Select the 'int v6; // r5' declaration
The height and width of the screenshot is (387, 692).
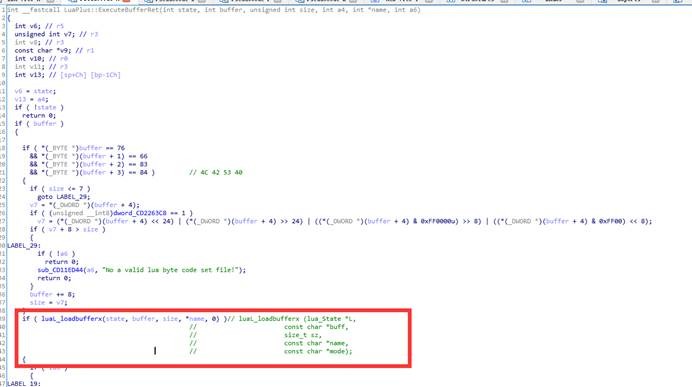[x=39, y=26]
